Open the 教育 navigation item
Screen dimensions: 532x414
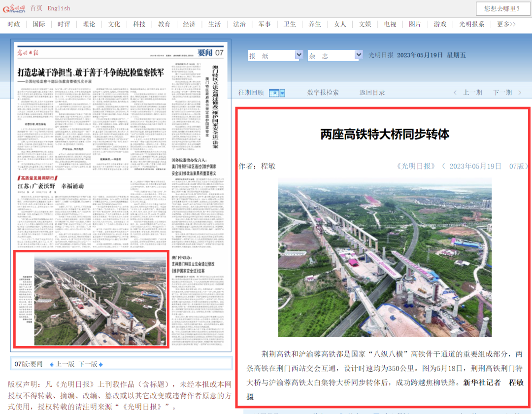tap(164, 24)
